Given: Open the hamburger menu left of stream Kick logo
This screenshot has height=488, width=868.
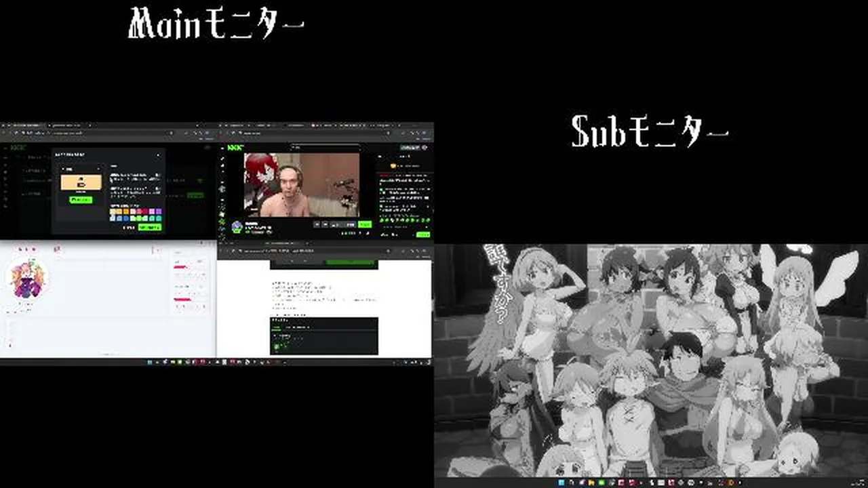Looking at the screenshot, I should tap(222, 147).
